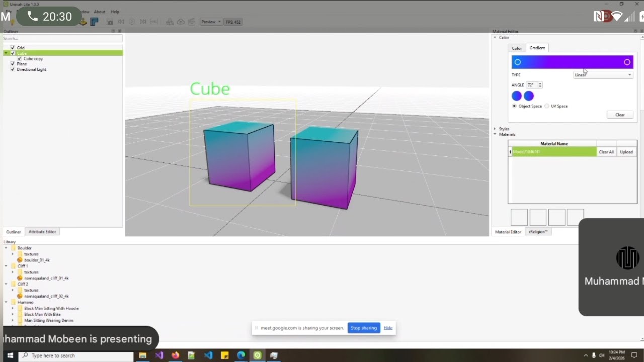Click the Hide link in sharing bar

pos(388,328)
